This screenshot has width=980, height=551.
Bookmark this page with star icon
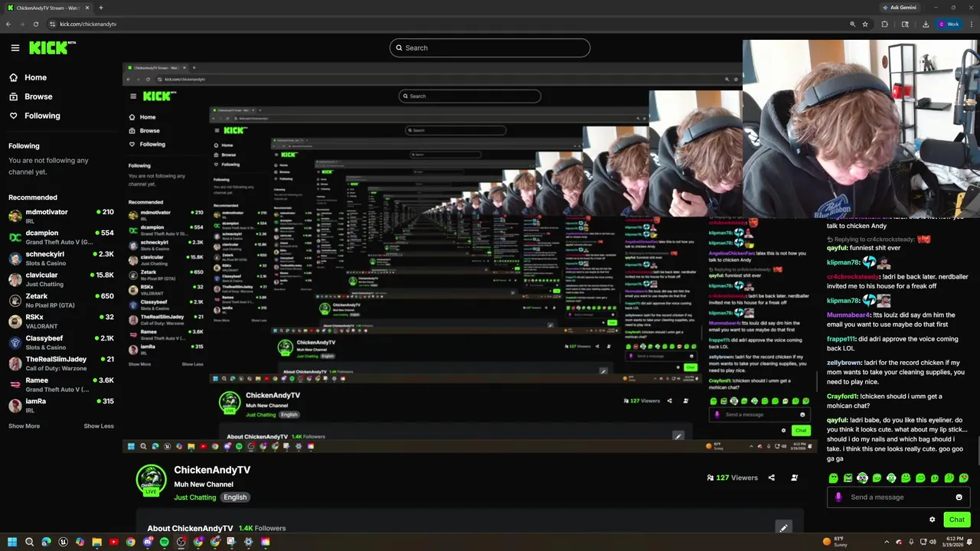[865, 24]
